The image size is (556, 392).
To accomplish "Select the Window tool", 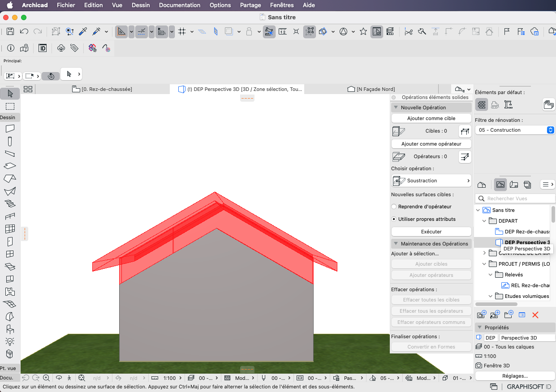I will [10, 254].
